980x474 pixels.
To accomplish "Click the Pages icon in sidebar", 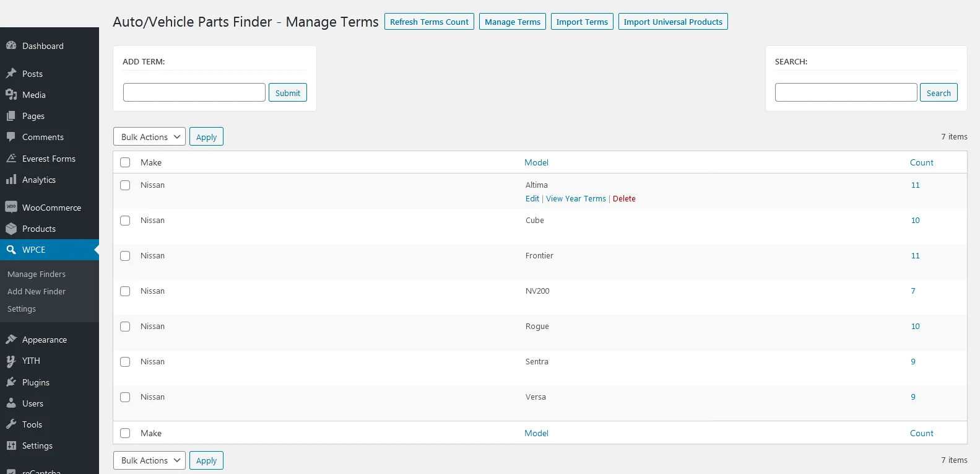I will [x=11, y=116].
